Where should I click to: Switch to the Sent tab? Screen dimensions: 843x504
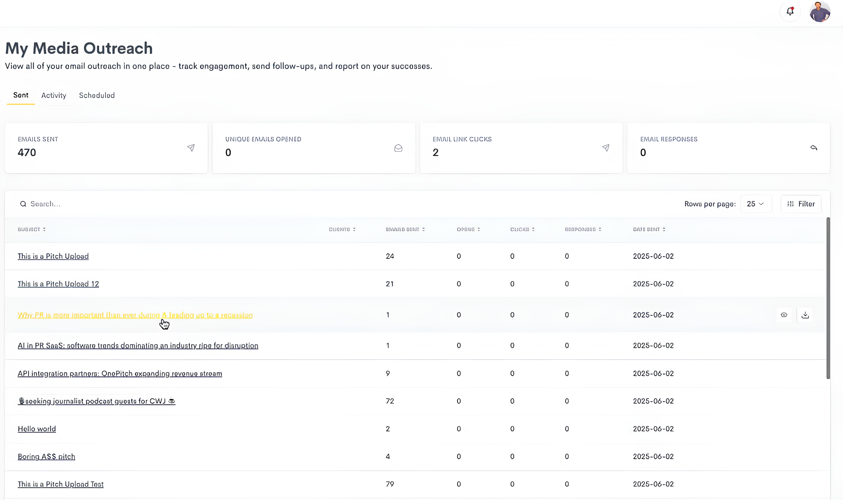click(21, 95)
